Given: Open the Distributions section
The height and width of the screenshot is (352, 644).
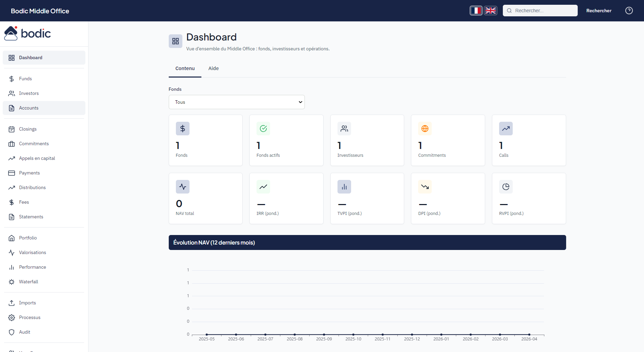Looking at the screenshot, I should (32, 187).
